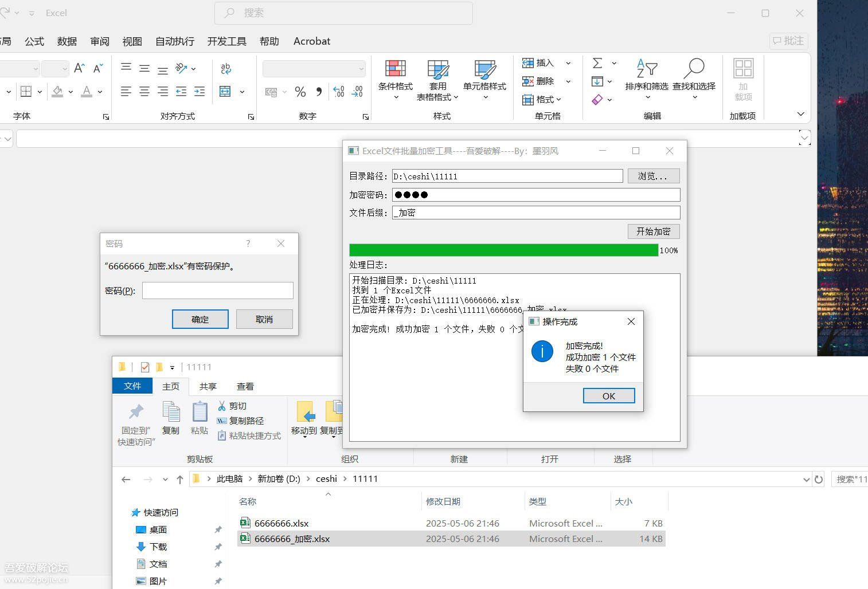Click 确定 in password dialog
Viewport: 868px width, 589px height.
(x=200, y=319)
